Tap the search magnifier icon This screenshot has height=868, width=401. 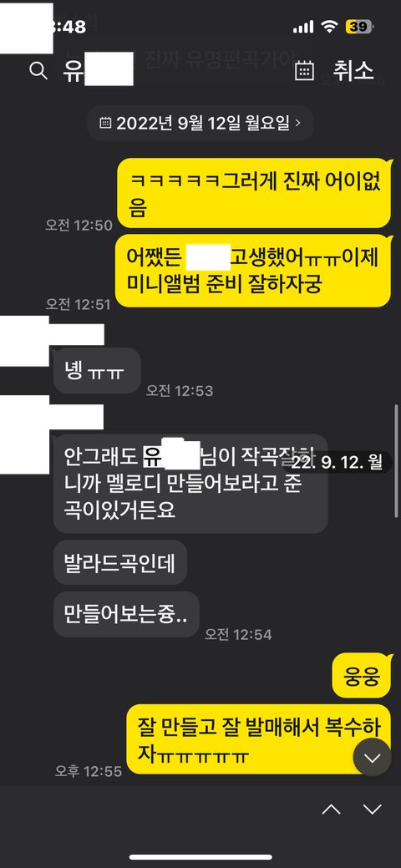point(38,71)
